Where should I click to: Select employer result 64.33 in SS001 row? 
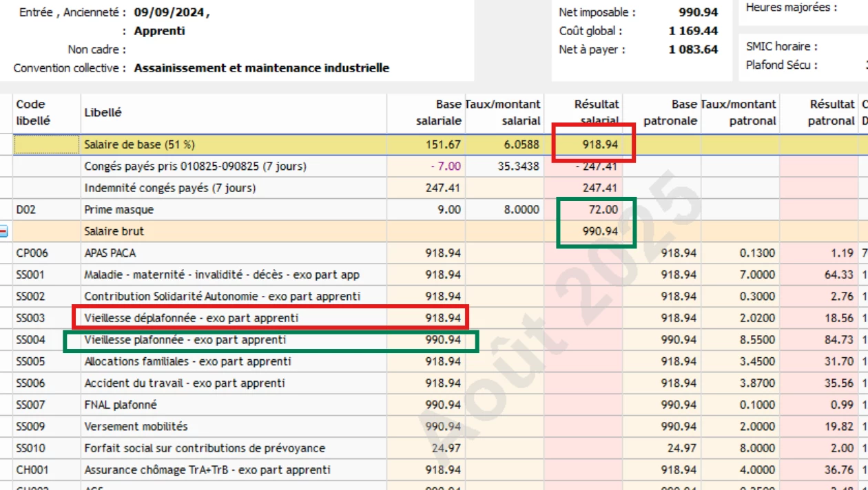839,275
